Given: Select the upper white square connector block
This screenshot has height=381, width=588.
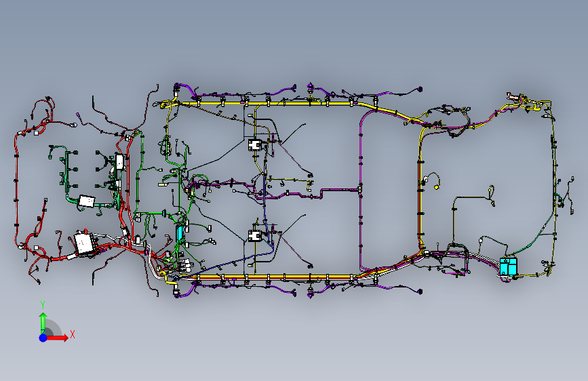Looking at the screenshot, I should [x=256, y=145].
